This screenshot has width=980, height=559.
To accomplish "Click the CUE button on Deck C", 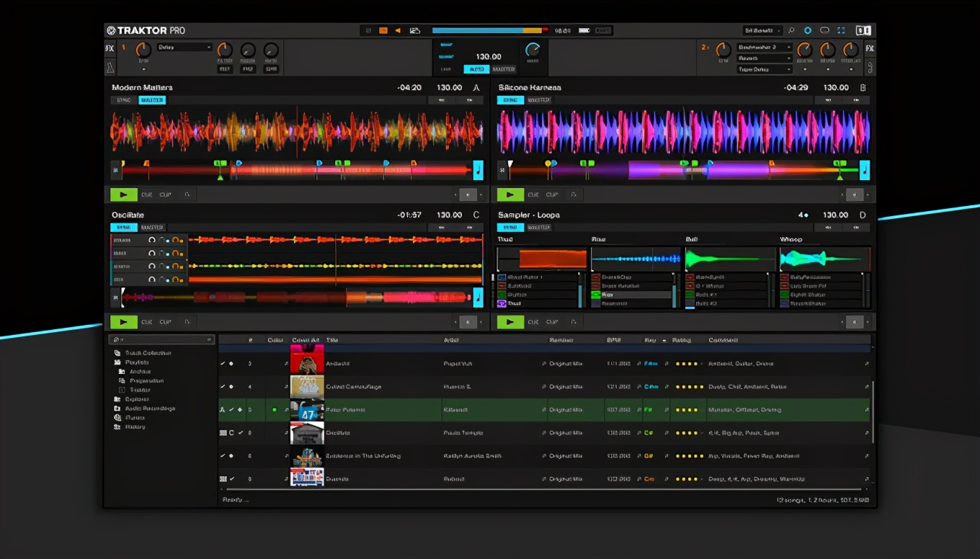I will (x=147, y=322).
